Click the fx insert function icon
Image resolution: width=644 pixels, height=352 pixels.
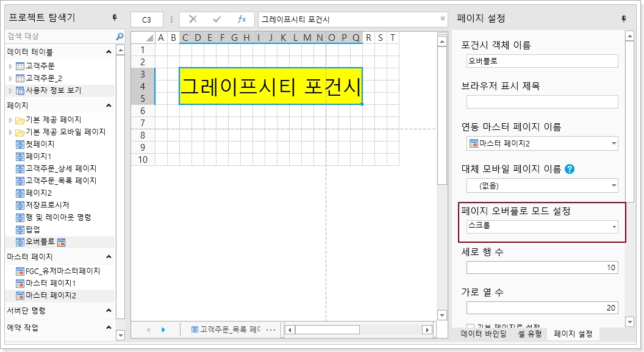pos(241,20)
